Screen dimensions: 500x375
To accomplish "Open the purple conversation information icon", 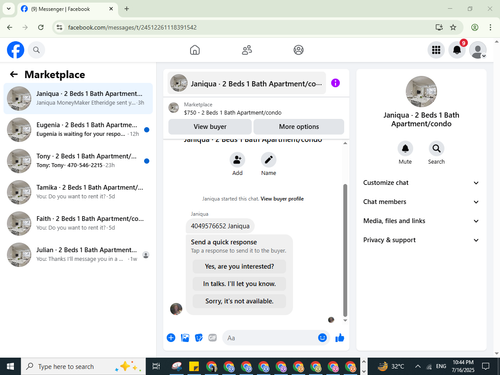I will coord(335,83).
